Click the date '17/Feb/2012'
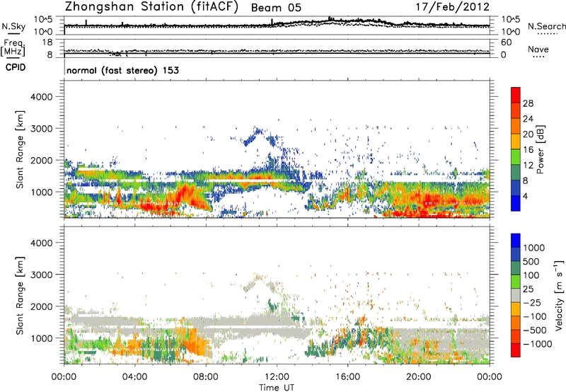Screen dimensions: 566x392 pyautogui.click(x=453, y=7)
